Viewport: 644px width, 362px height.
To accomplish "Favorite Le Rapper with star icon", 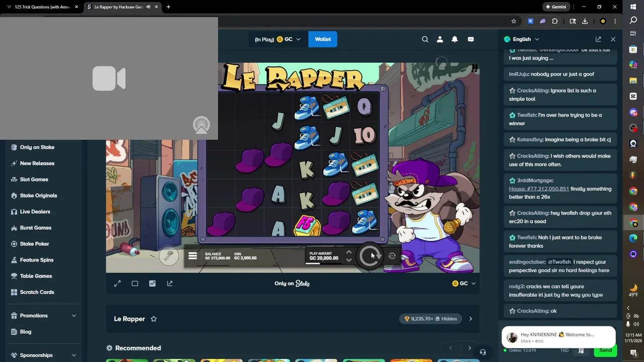I will pos(153,319).
